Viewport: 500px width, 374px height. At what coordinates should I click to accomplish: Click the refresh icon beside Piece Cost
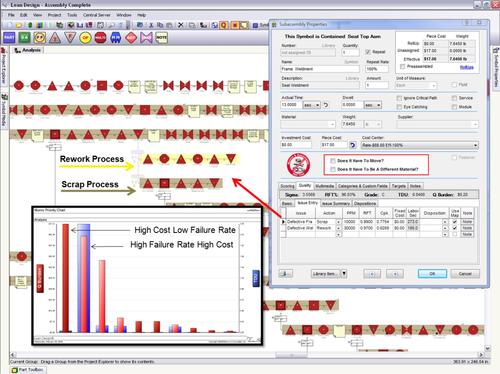click(x=353, y=145)
